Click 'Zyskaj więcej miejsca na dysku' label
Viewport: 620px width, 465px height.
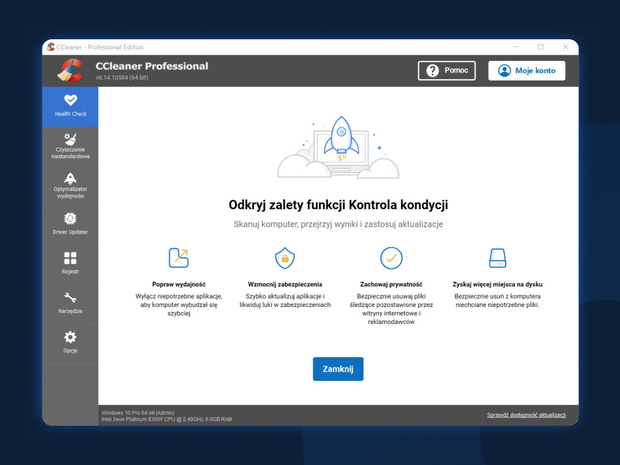(497, 284)
